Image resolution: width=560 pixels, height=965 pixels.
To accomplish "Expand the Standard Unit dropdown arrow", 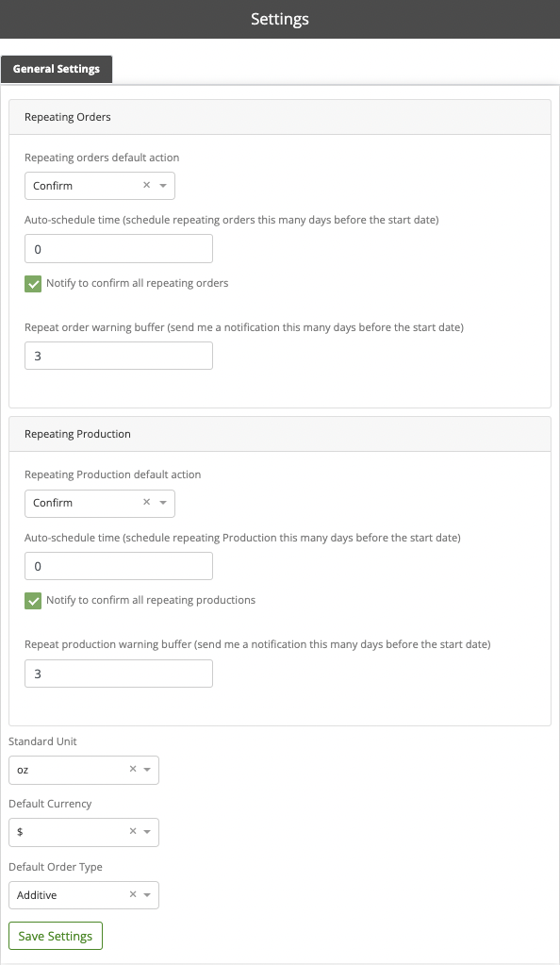I will click(147, 770).
